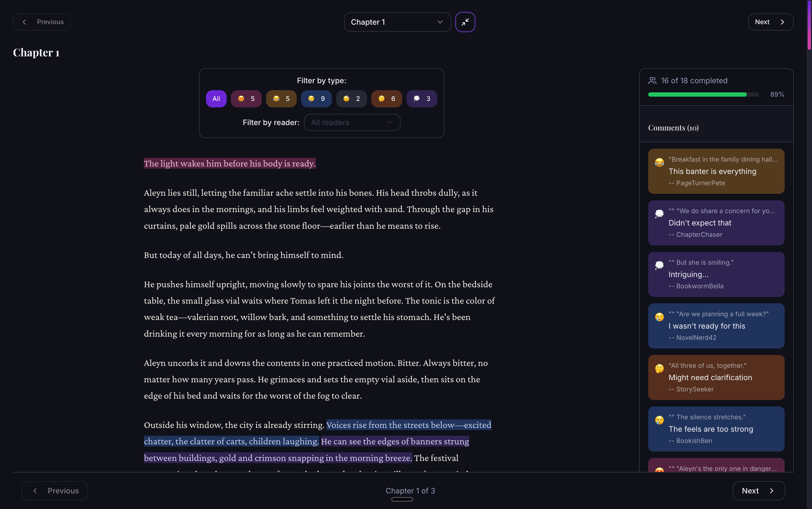This screenshot has height=509, width=812.
Task: Select the thinking emoji reaction filter
Action: pos(386,99)
